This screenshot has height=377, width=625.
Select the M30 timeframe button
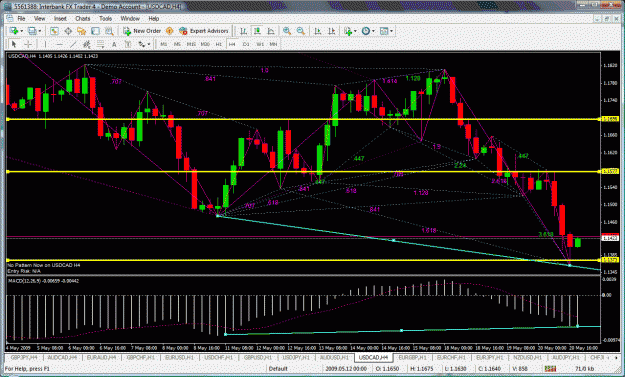click(205, 44)
